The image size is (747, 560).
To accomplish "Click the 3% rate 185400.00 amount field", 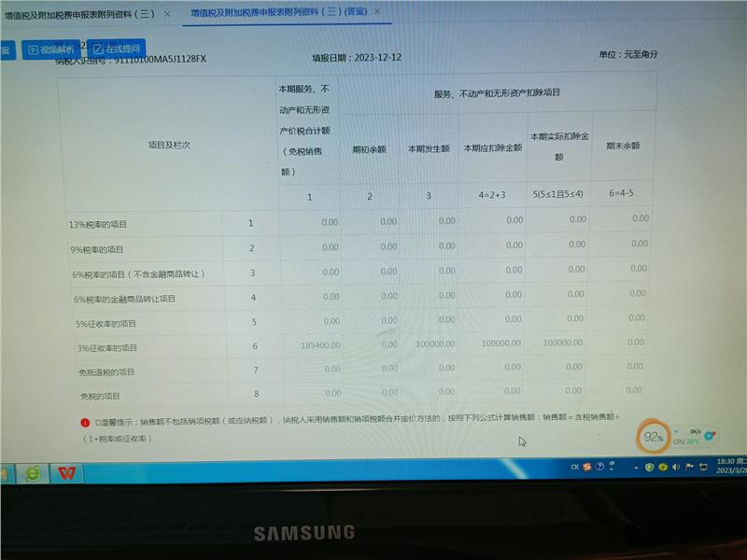I will tap(320, 345).
